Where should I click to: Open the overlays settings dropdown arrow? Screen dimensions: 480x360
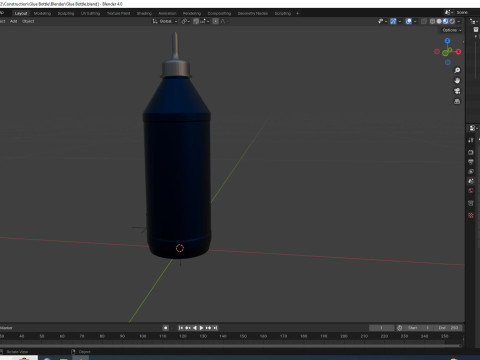click(x=415, y=21)
